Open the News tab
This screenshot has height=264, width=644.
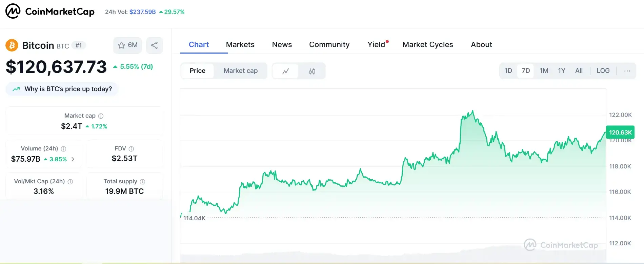(x=282, y=45)
